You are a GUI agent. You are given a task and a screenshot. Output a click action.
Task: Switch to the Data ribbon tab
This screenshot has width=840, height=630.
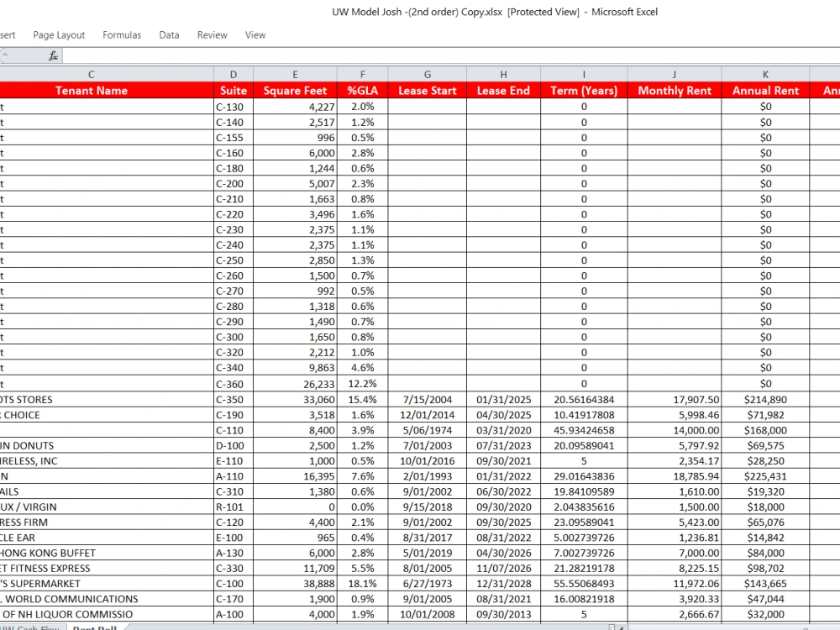tap(169, 34)
